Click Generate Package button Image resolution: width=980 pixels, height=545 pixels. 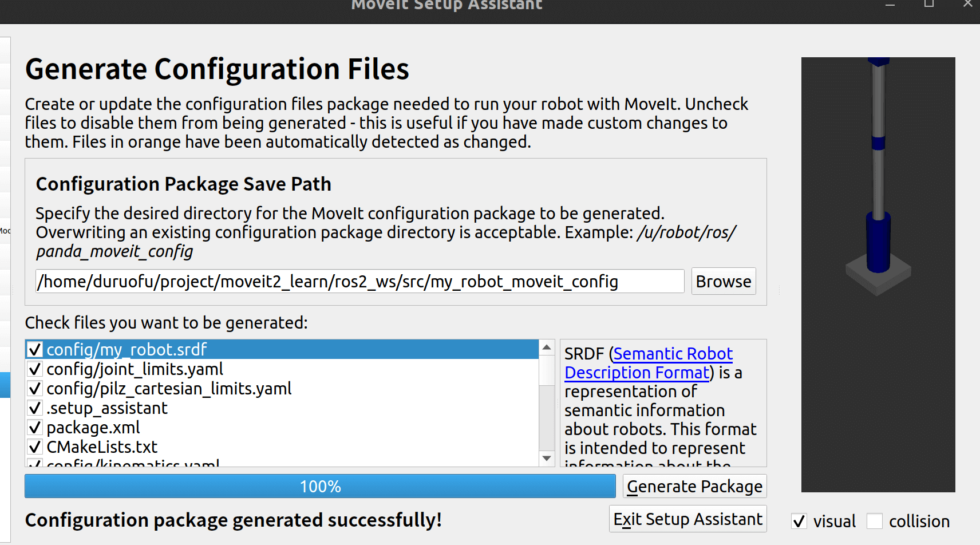click(694, 486)
